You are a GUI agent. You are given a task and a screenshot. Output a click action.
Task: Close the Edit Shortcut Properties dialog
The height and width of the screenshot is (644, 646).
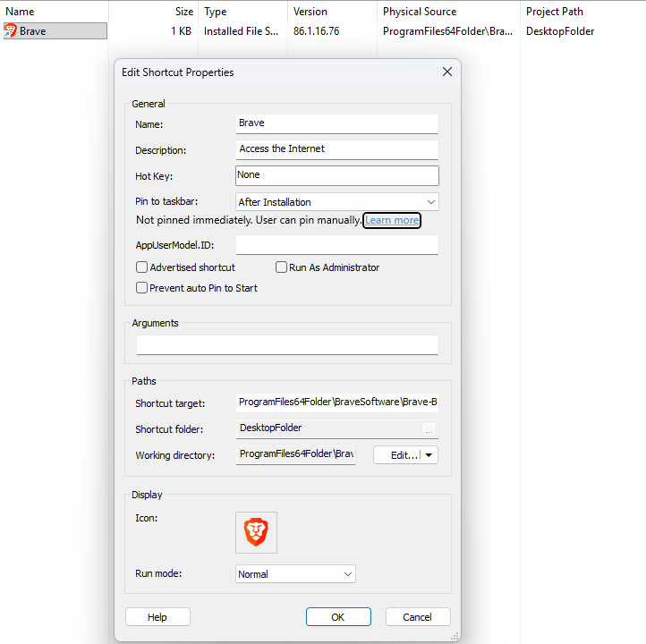pyautogui.click(x=447, y=72)
